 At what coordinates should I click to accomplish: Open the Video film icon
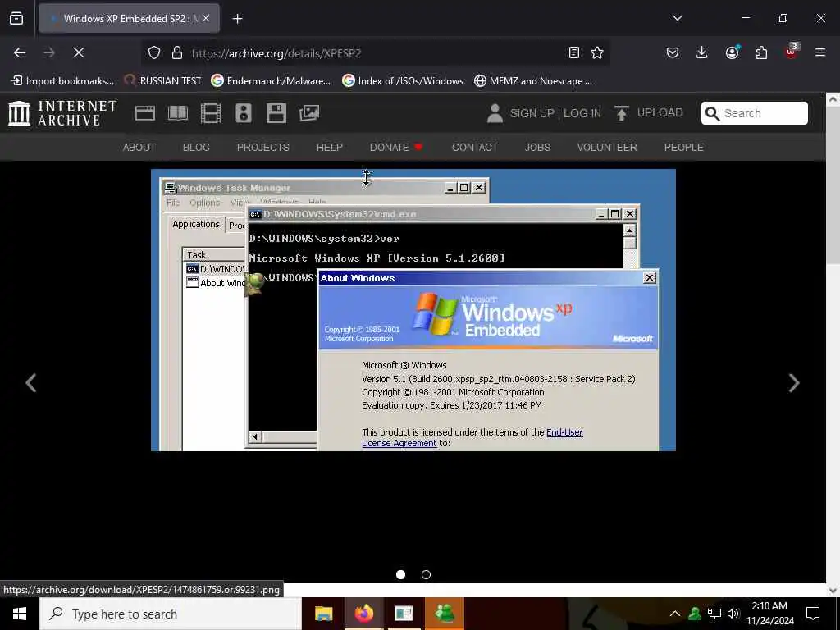click(x=211, y=113)
